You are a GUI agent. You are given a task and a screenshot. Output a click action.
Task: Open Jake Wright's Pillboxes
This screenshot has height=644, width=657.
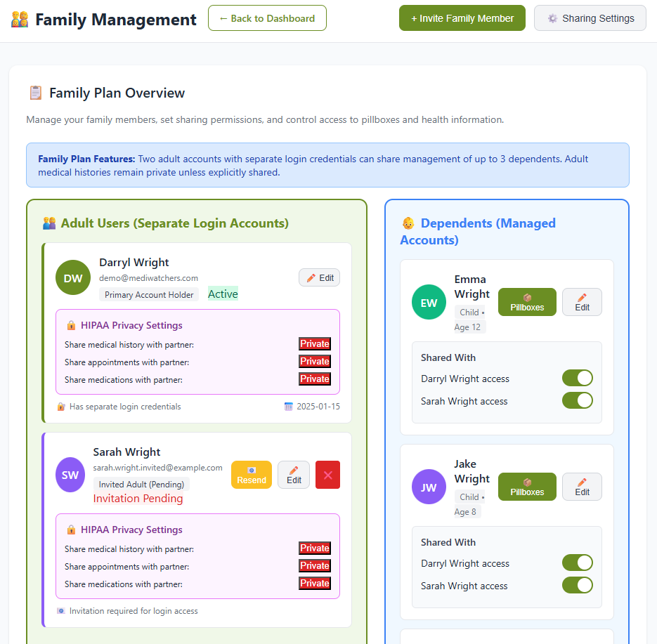point(527,487)
